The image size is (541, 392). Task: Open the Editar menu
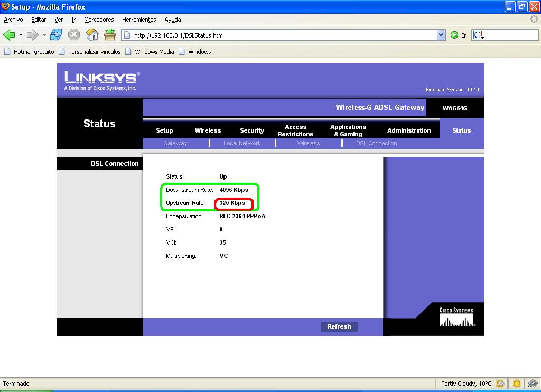[x=39, y=20]
